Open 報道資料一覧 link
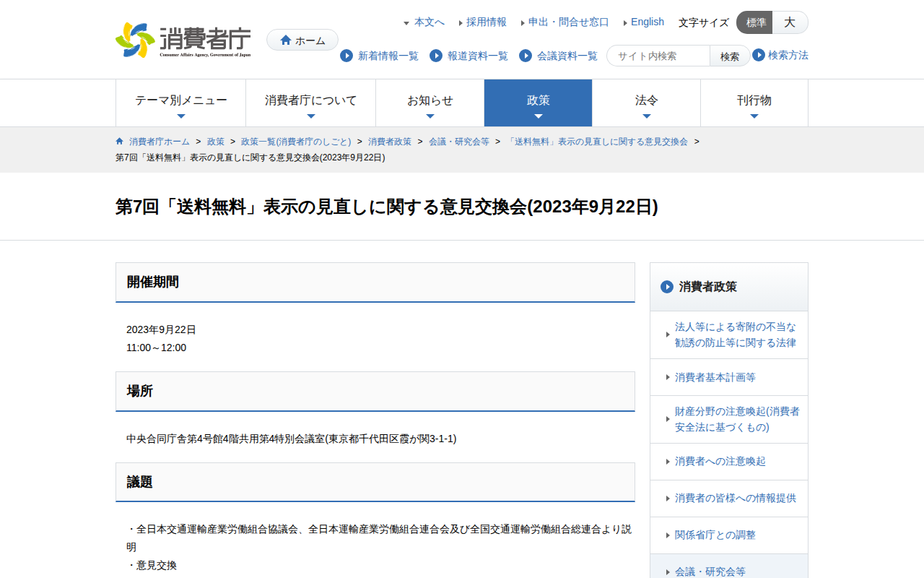924x578 pixels. [478, 56]
